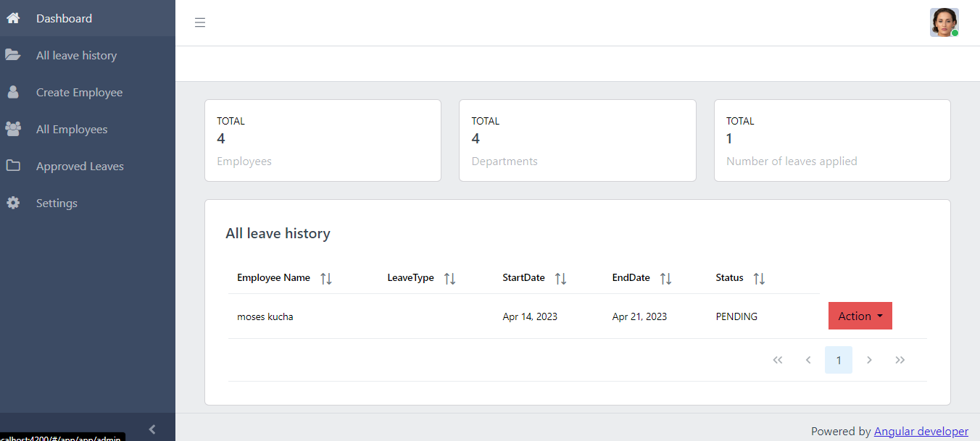Jump to last page of table
This screenshot has width=980, height=441.
tap(900, 360)
